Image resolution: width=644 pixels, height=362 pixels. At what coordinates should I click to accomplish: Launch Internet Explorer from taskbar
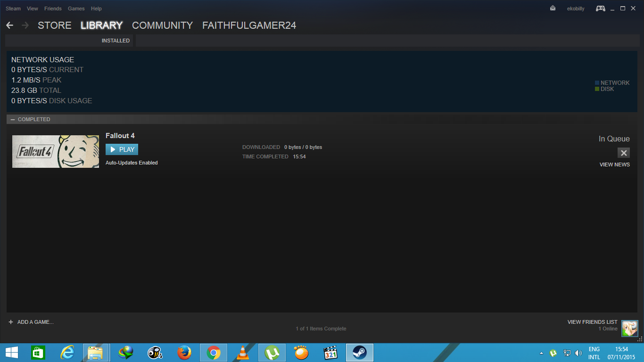(x=67, y=353)
